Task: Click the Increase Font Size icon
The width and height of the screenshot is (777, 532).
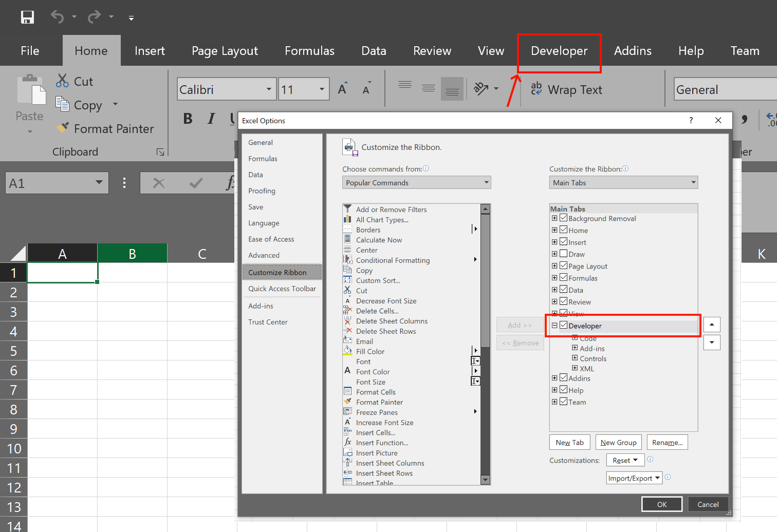Action: tap(343, 89)
